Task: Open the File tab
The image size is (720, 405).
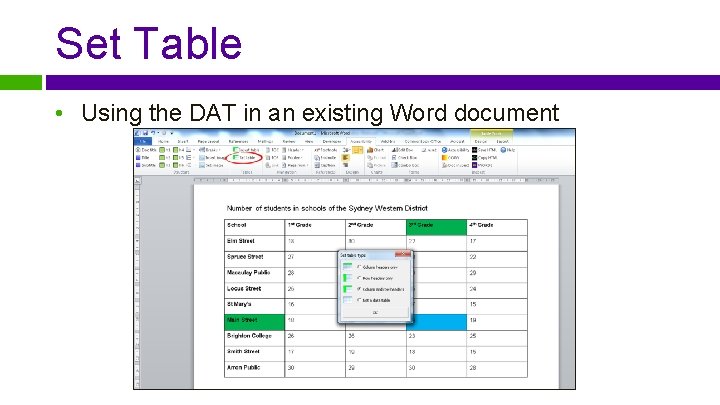Action: pyautogui.click(x=143, y=141)
